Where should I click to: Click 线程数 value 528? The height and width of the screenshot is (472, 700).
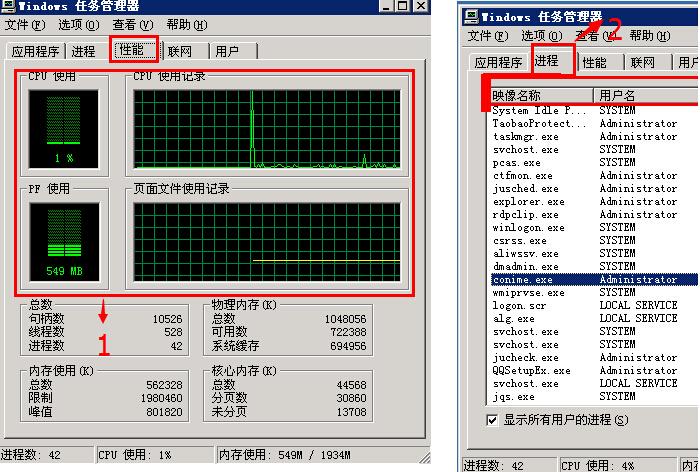point(173,332)
